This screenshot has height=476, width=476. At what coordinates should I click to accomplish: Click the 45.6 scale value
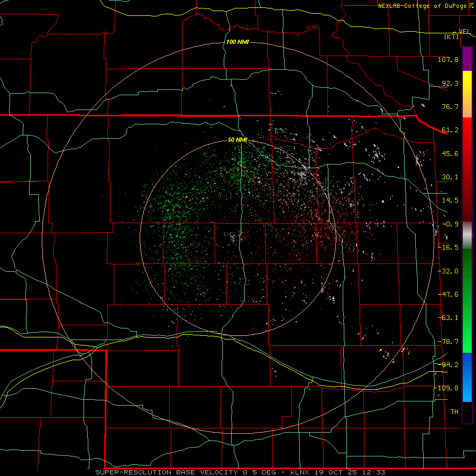tap(450, 153)
